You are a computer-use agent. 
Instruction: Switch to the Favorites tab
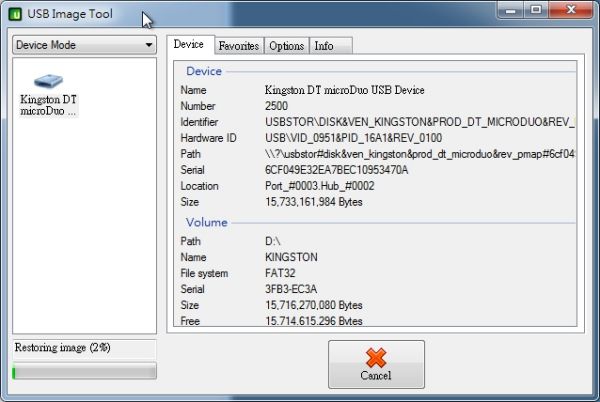click(x=239, y=46)
